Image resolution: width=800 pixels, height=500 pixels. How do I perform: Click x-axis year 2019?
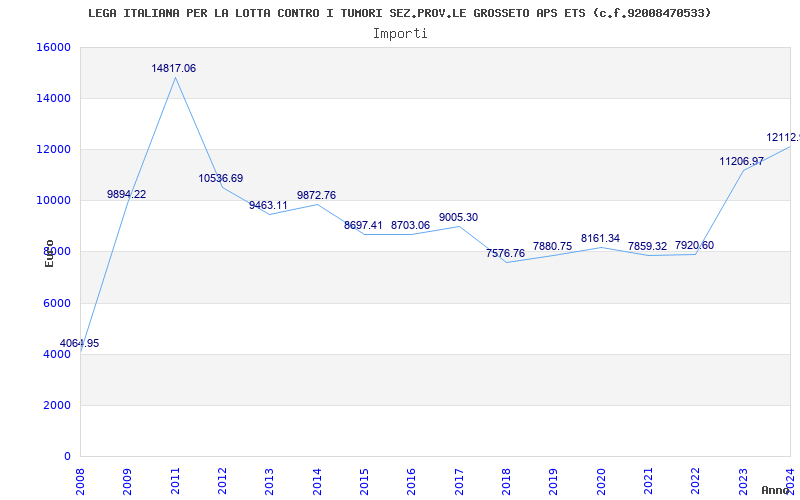click(554, 482)
